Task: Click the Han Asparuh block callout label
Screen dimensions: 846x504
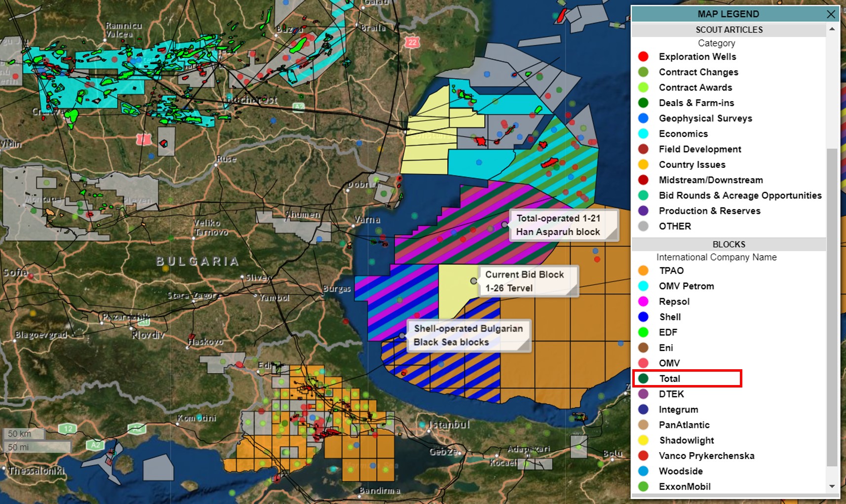Action: click(x=558, y=225)
